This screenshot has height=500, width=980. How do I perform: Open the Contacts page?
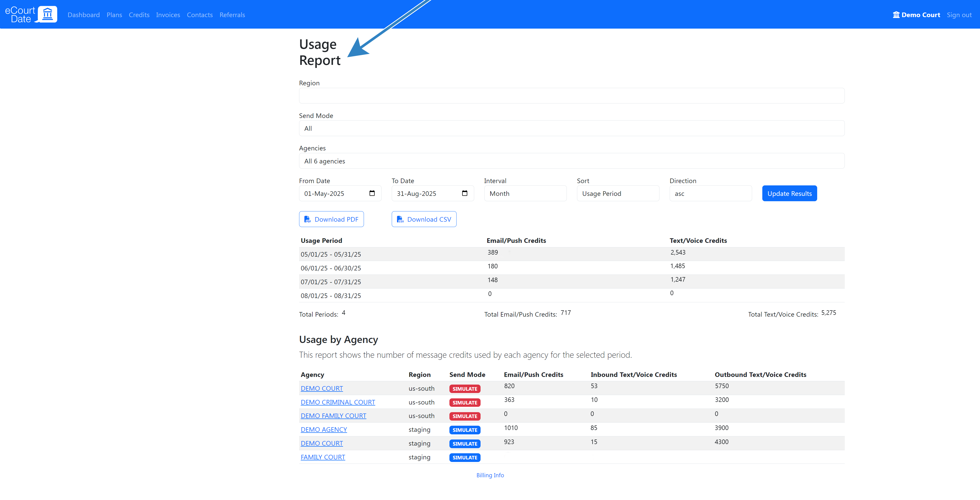[x=200, y=15]
